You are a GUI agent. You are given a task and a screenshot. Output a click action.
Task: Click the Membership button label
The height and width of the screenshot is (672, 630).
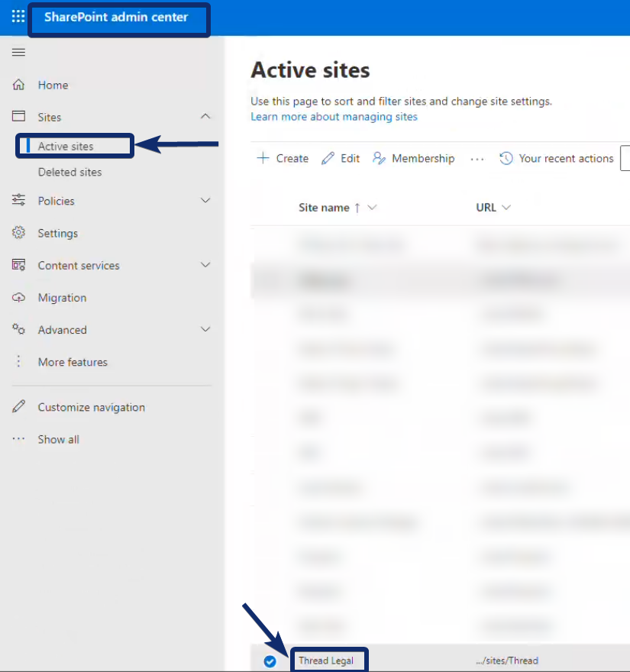[x=423, y=159]
